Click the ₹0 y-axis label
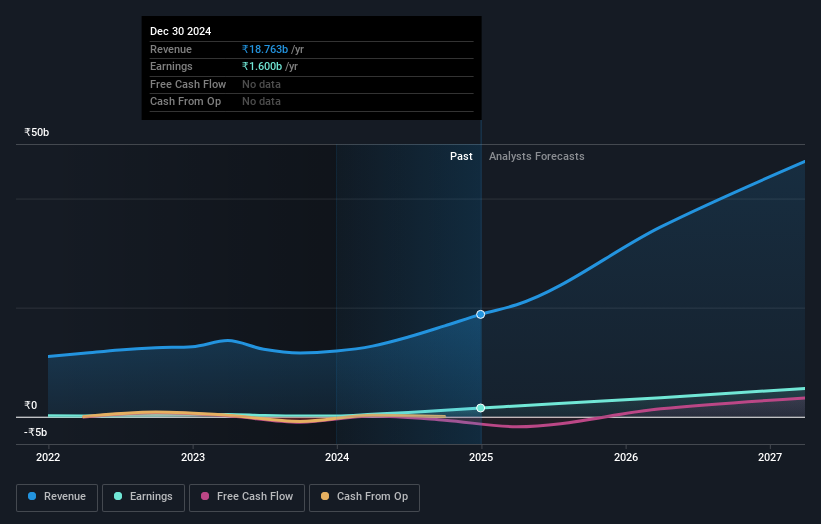821x524 pixels. 31,405
